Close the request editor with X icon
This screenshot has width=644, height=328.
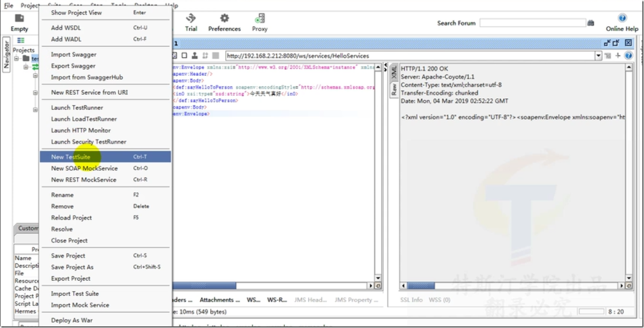click(x=628, y=43)
